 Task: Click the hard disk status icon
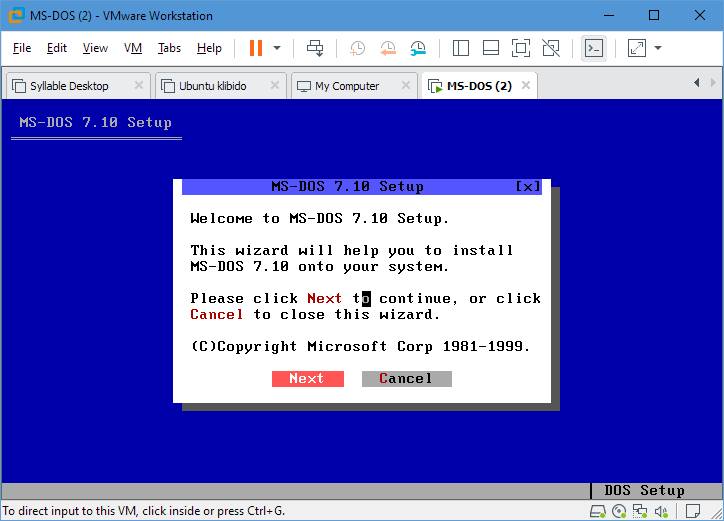598,511
